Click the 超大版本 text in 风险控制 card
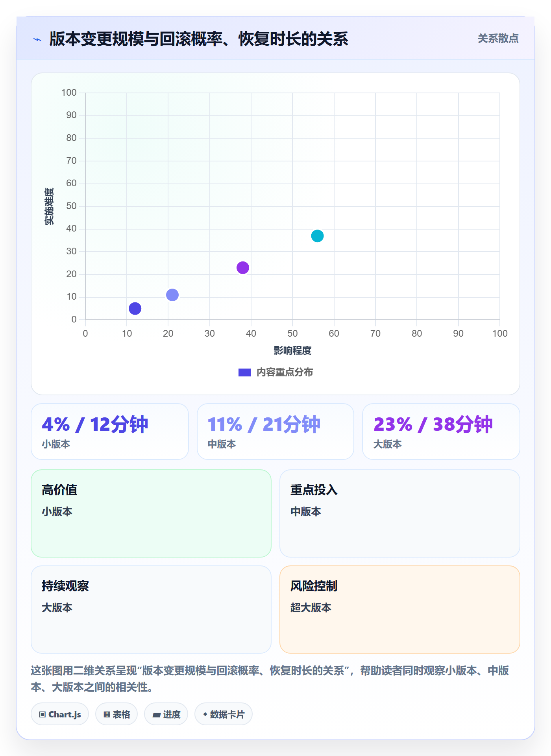This screenshot has width=551, height=756. tap(311, 608)
